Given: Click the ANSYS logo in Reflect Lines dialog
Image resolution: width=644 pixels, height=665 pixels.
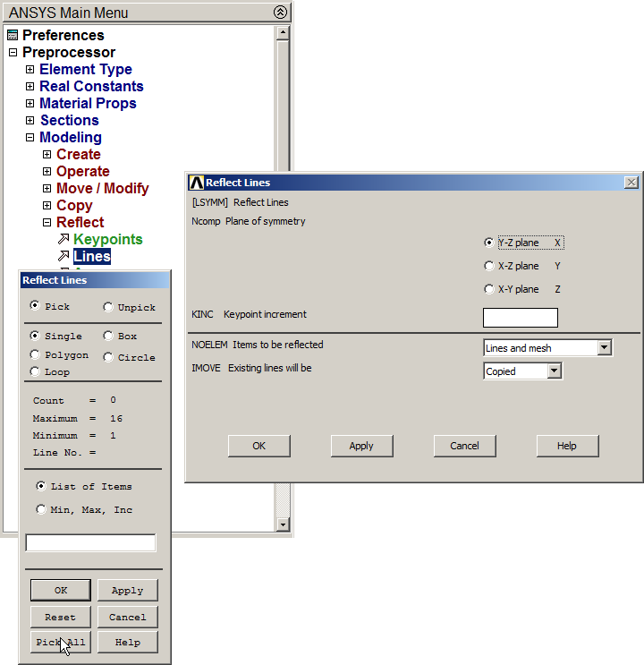Looking at the screenshot, I should click(x=196, y=183).
